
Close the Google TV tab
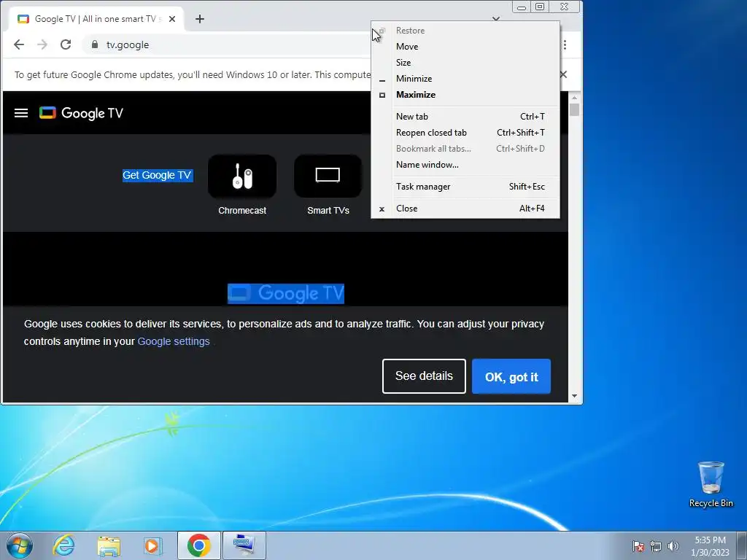[172, 19]
